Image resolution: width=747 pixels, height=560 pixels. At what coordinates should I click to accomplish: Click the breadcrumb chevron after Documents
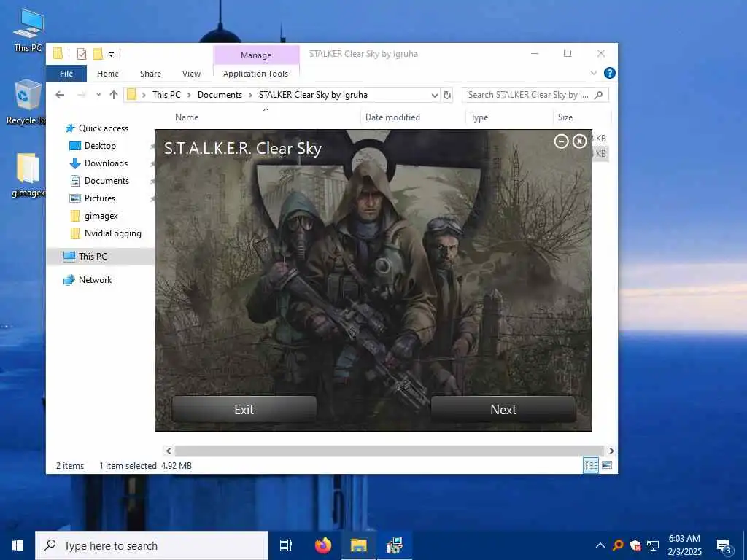(x=250, y=96)
